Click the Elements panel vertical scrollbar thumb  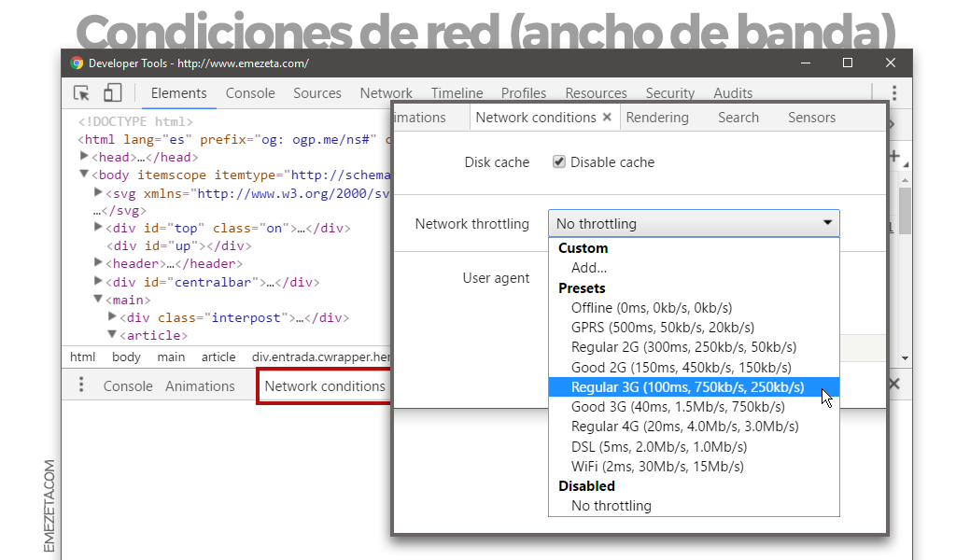905,210
